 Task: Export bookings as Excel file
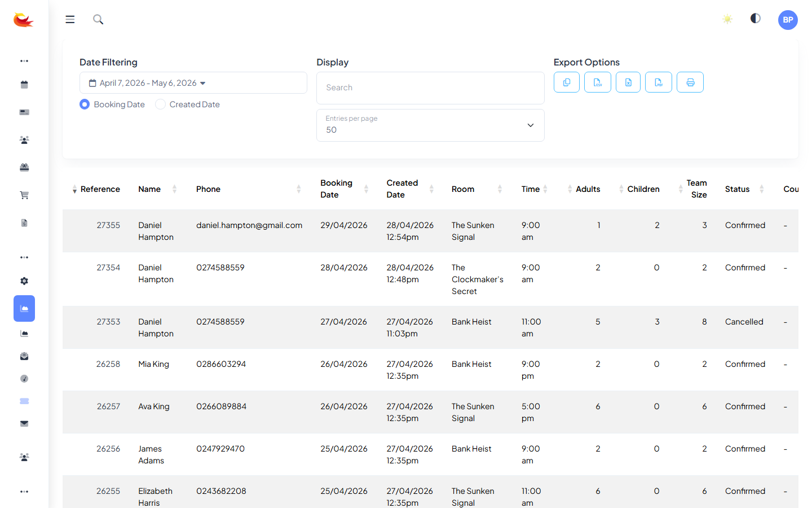click(x=628, y=82)
